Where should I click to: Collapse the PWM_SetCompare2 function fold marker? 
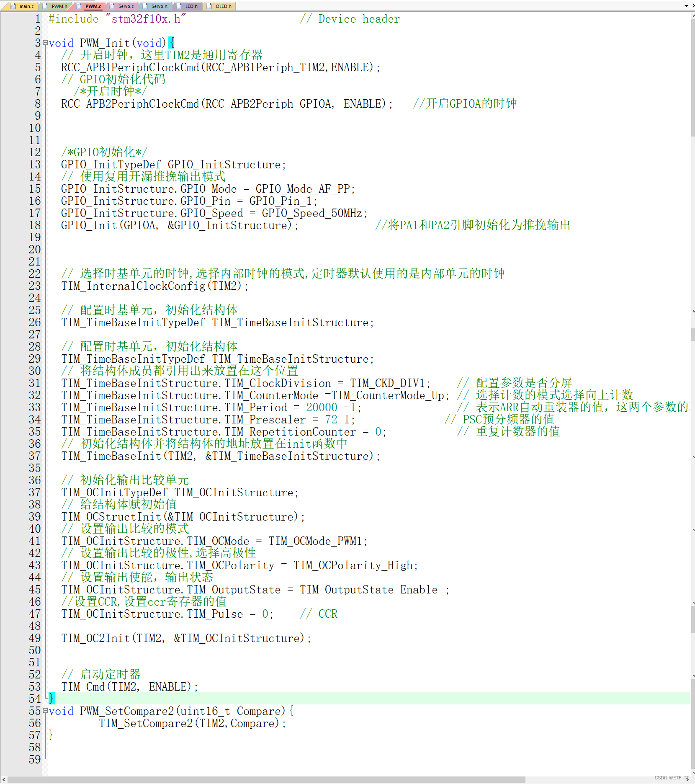tap(45, 711)
